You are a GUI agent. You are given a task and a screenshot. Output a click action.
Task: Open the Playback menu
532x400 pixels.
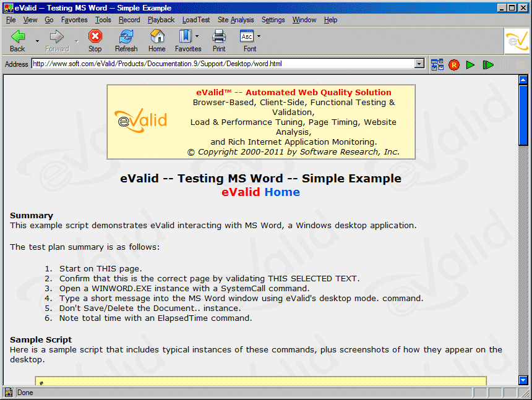[161, 20]
